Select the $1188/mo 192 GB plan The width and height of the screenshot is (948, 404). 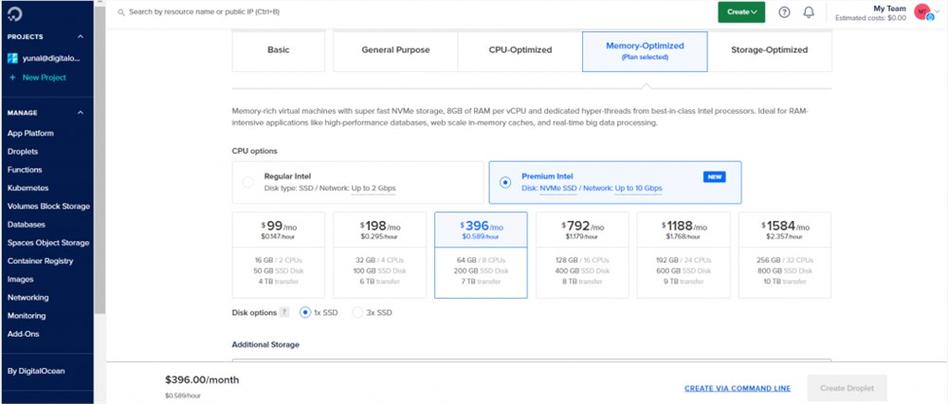683,255
